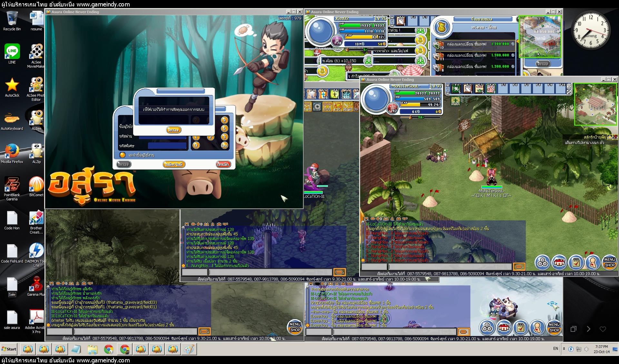The image size is (619, 364).
Task: Use F3 CRI skill in MoNsTerSouL window
Action: pos(479,89)
